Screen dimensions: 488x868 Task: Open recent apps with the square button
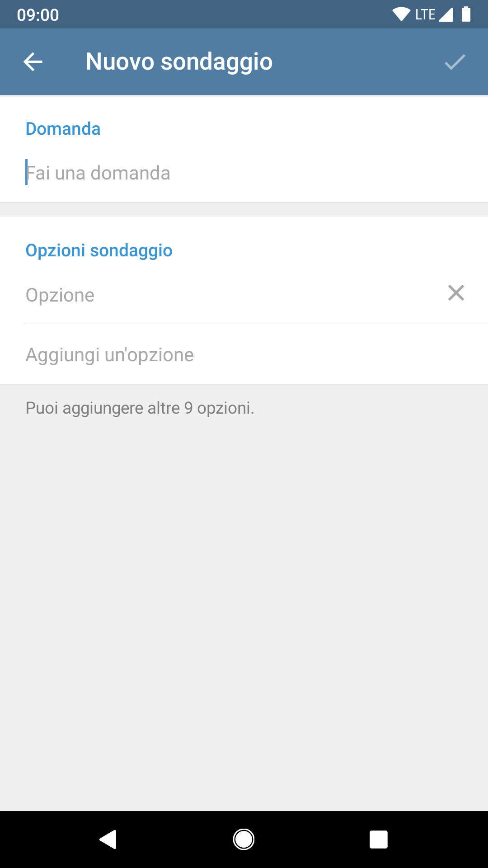(x=379, y=840)
